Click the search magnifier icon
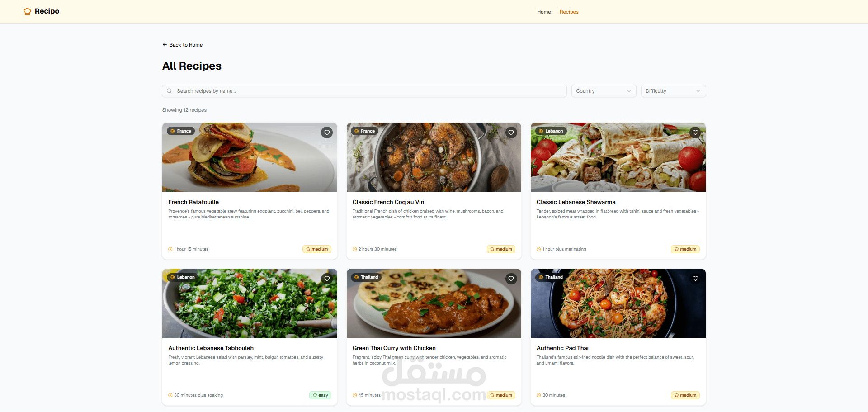 (169, 91)
